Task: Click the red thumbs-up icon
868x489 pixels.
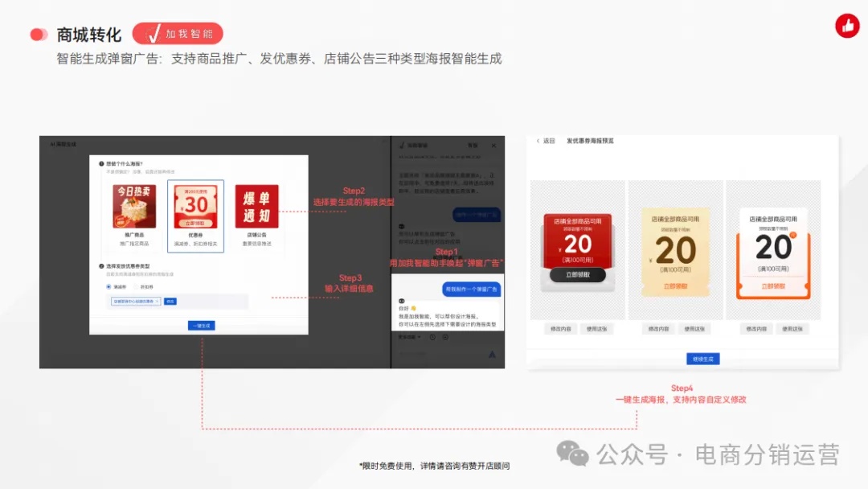Action: [847, 26]
